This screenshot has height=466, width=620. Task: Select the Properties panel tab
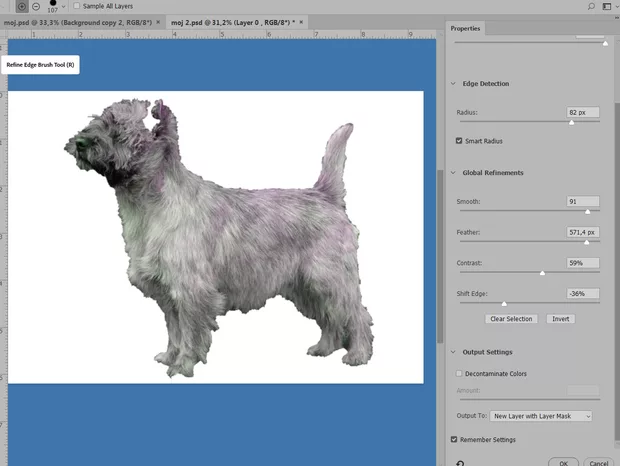tap(465, 29)
